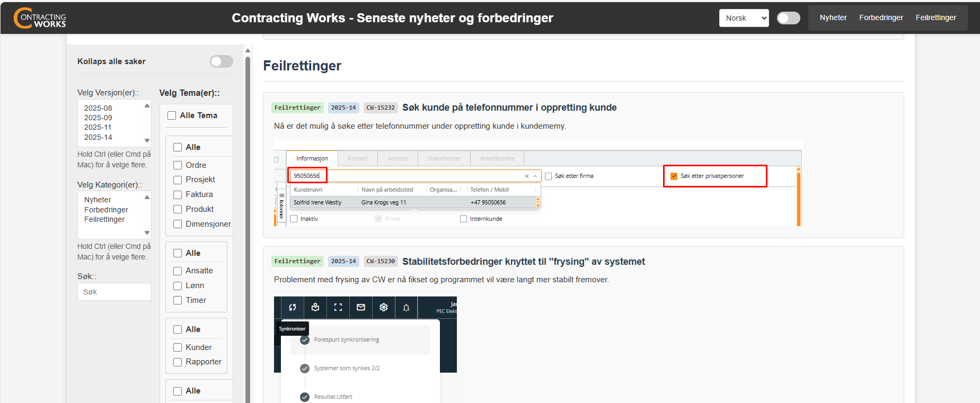Check Alle in the Ansatte group
This screenshot has height=403, width=980.
(x=178, y=253)
